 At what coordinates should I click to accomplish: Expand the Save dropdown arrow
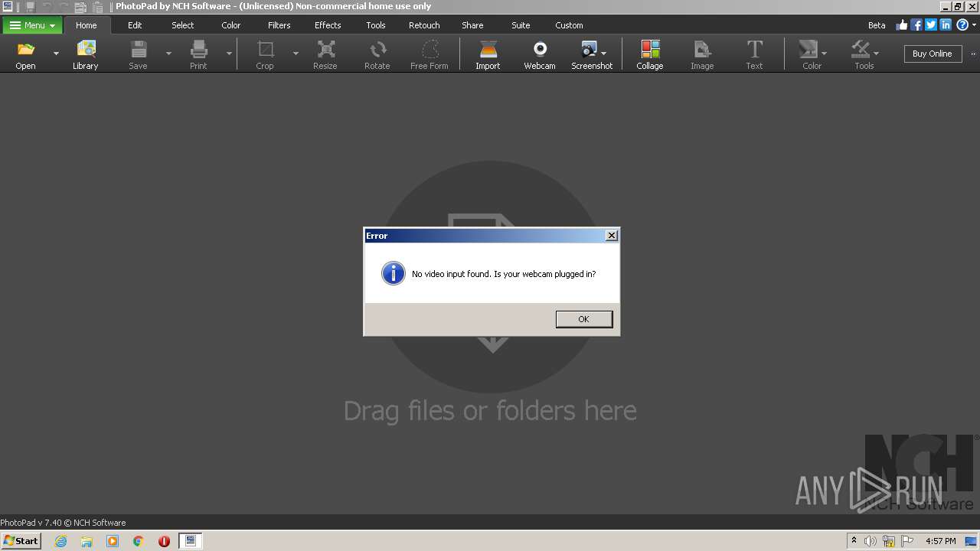tap(168, 54)
